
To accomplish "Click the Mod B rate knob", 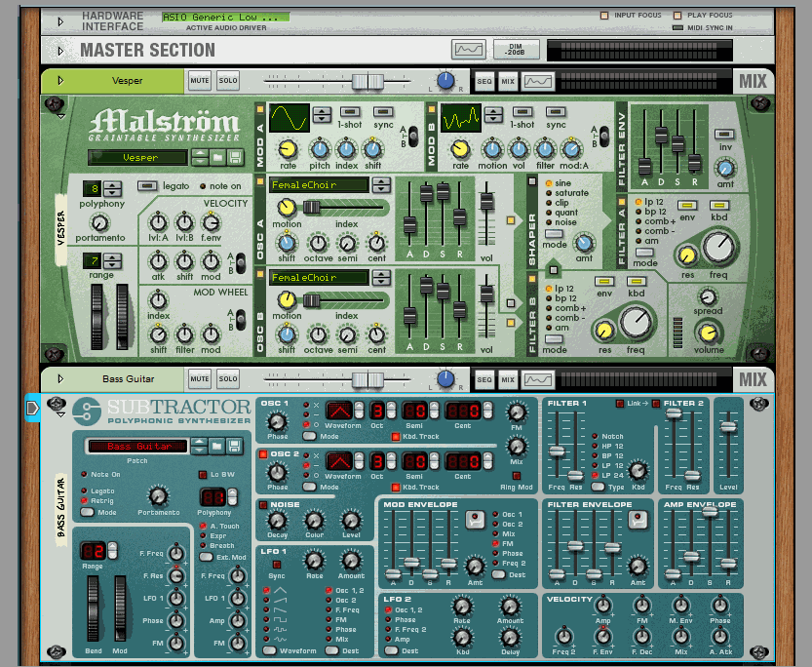I will click(460, 149).
